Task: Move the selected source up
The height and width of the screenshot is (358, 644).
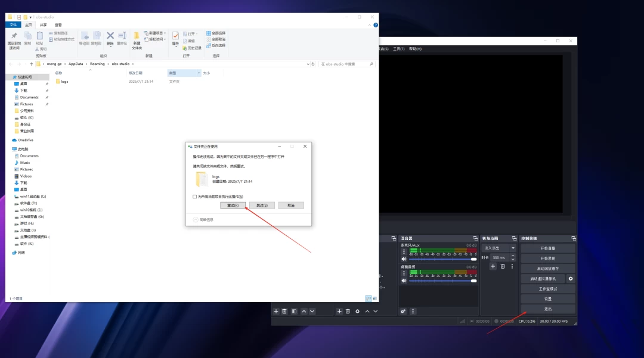Action: click(x=367, y=312)
